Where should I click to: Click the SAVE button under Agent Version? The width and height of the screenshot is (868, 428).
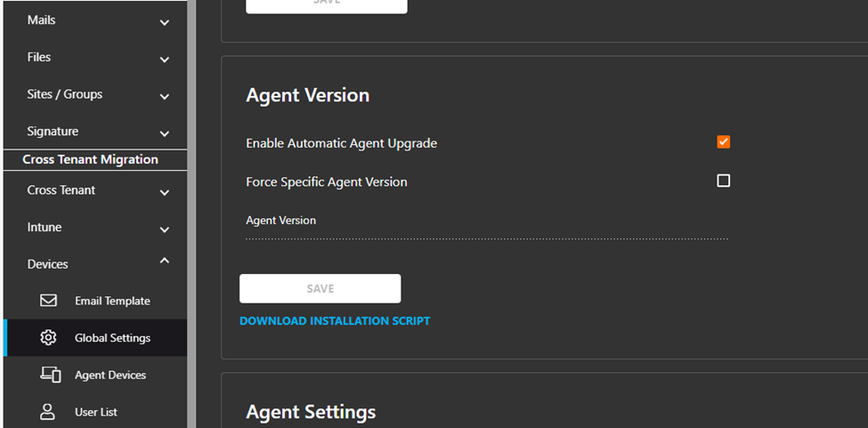click(x=320, y=288)
